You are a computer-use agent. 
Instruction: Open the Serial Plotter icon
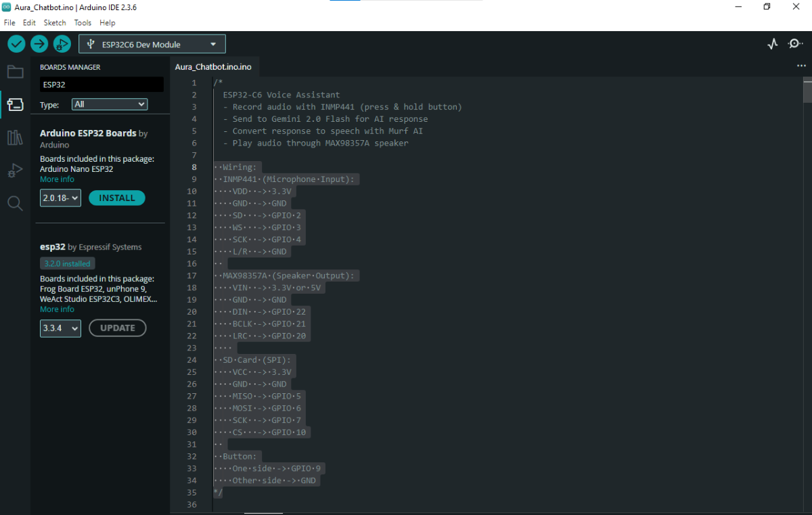(773, 44)
